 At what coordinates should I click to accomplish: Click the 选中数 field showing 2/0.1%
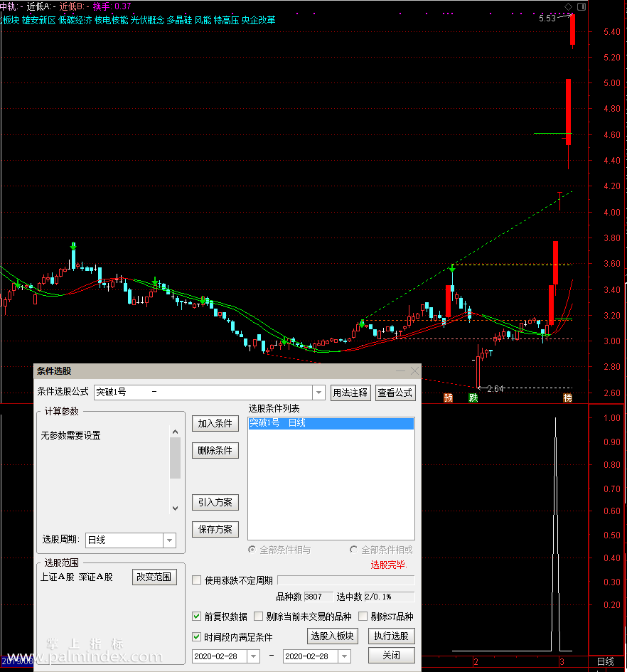pos(389,597)
